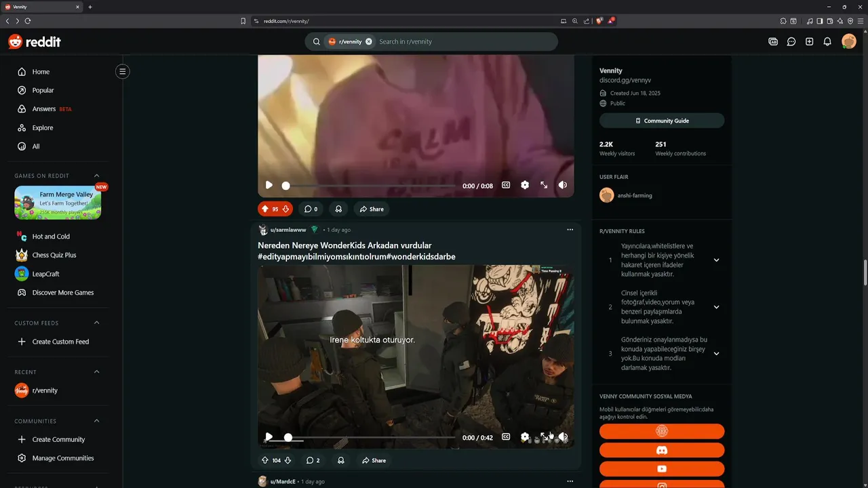Open Reddit chat icon
The width and height of the screenshot is (868, 488).
tap(791, 41)
